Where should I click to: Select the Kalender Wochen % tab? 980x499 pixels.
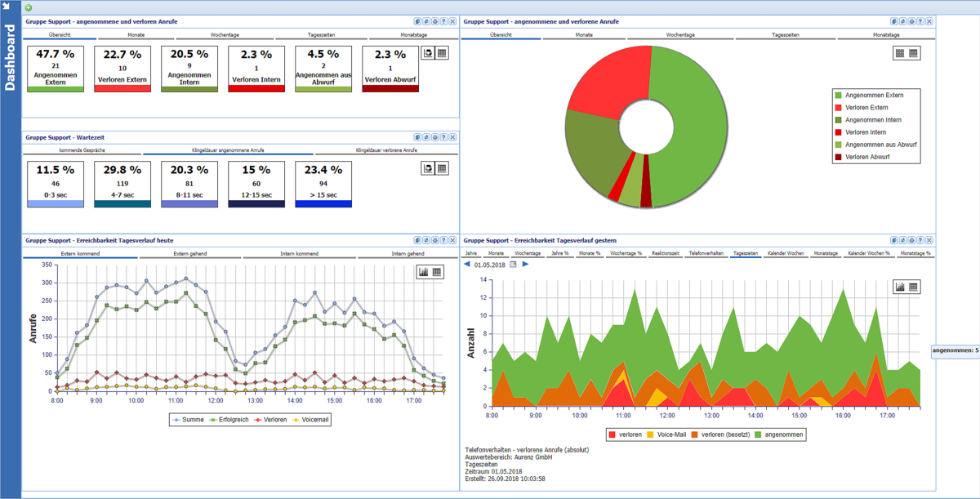coord(870,254)
